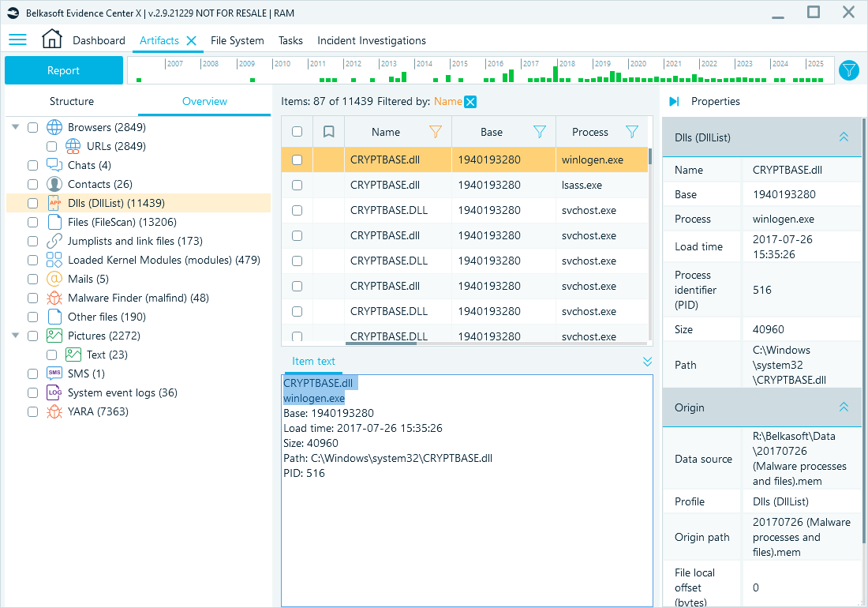The height and width of the screenshot is (608, 868).
Task: Open the Process column filter funnel
Action: point(632,131)
